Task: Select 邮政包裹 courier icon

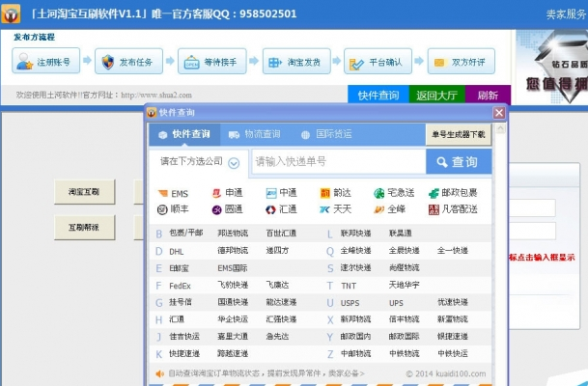Action: [453, 193]
